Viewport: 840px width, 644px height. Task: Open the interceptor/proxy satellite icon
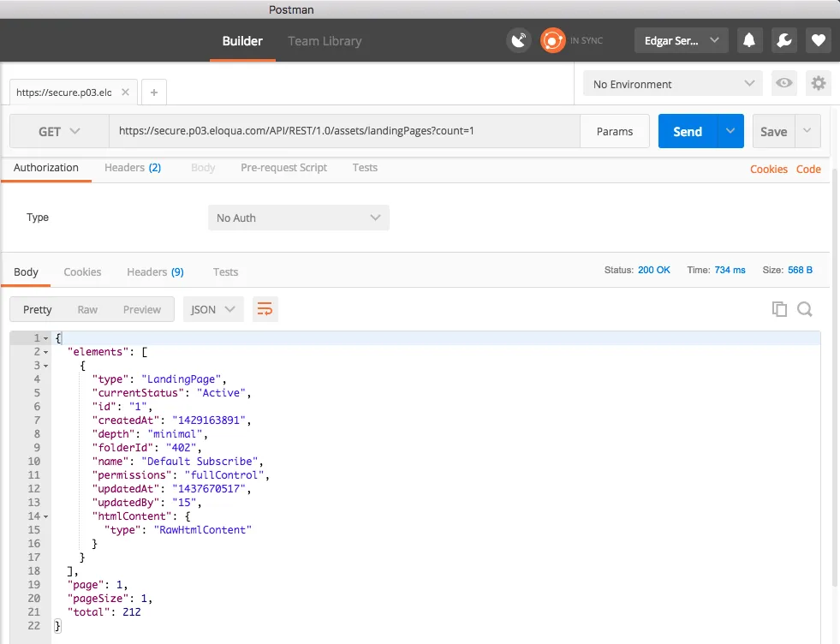click(519, 41)
